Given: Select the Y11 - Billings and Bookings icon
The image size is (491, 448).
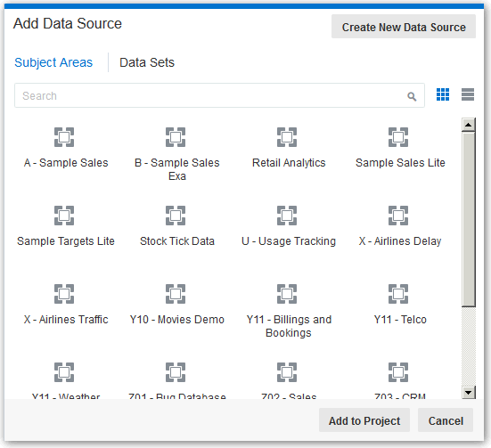Looking at the screenshot, I should [x=287, y=294].
